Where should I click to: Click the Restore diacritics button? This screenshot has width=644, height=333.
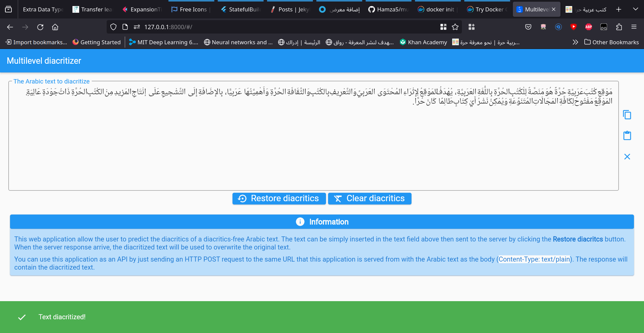[x=279, y=199]
